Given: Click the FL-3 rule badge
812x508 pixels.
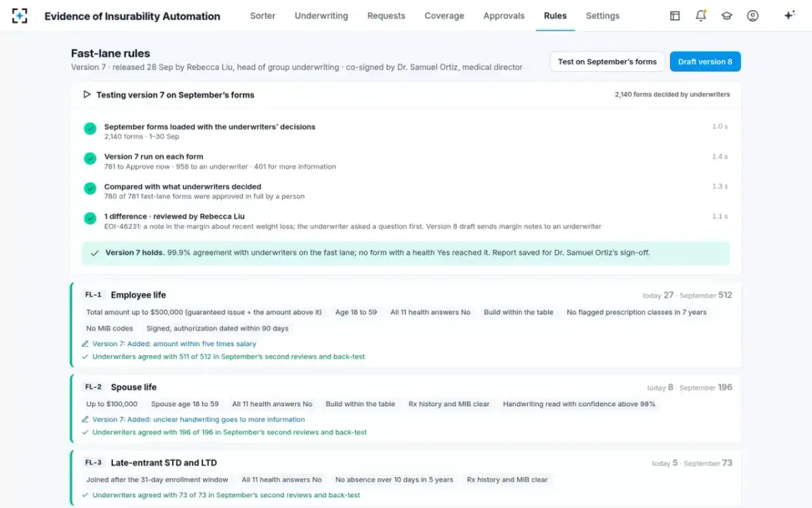Looking at the screenshot, I should tap(93, 463).
